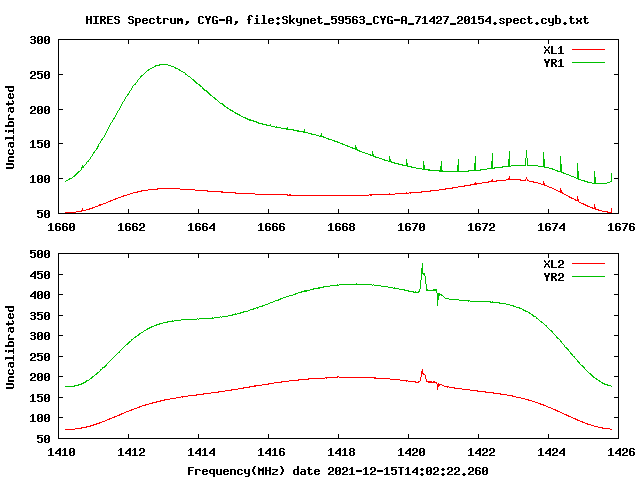Image resolution: width=640 pixels, height=480 pixels.
Task: Click the 1412 frequency tick label
Action: 131,452
